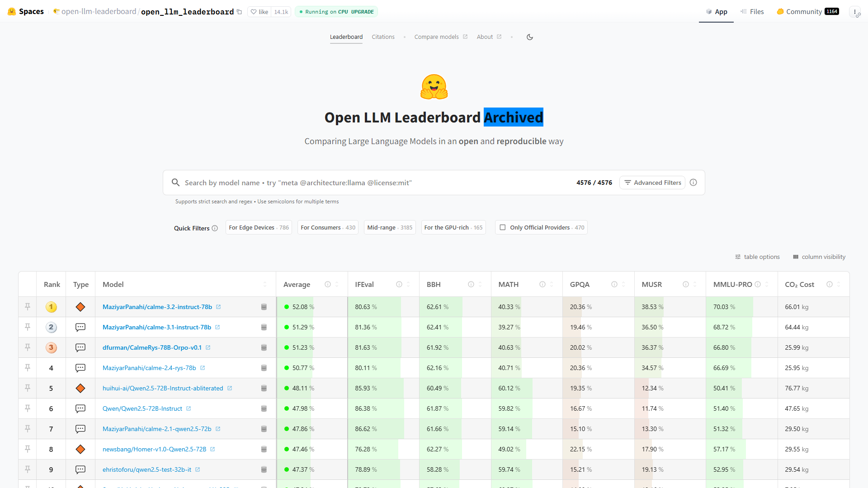Click the 14.1k likes count

pos(281,12)
